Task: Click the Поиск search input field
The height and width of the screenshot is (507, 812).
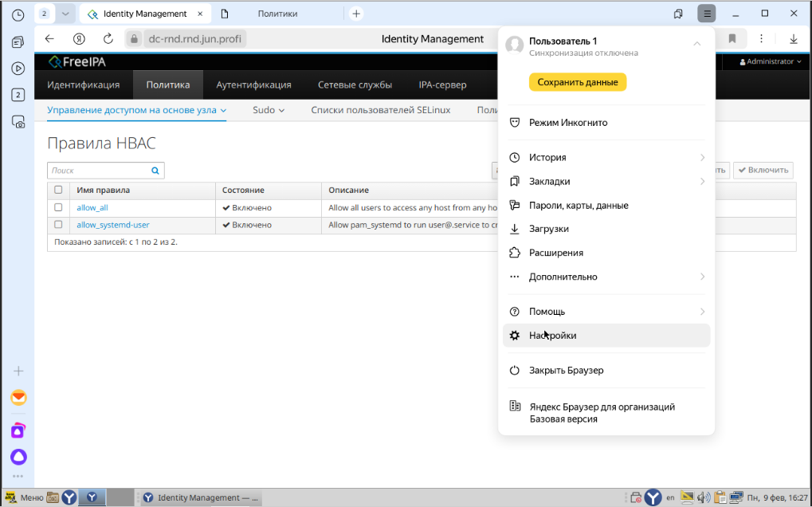Action: 99,171
